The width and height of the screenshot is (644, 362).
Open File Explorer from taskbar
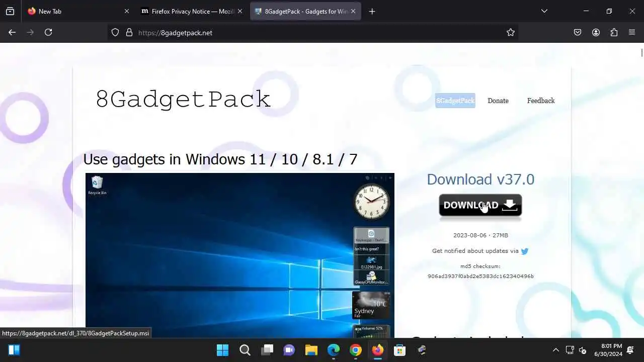pos(311,350)
